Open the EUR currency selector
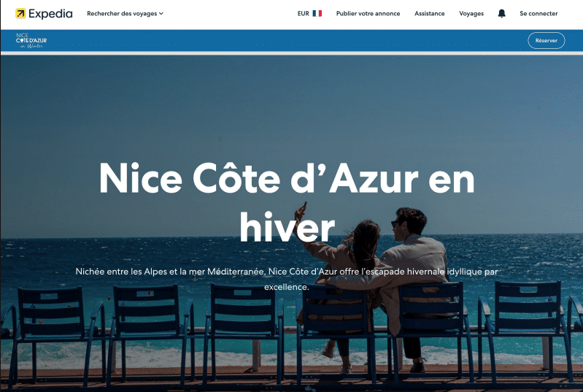Image resolution: width=583 pixels, height=392 pixels. 309,13
